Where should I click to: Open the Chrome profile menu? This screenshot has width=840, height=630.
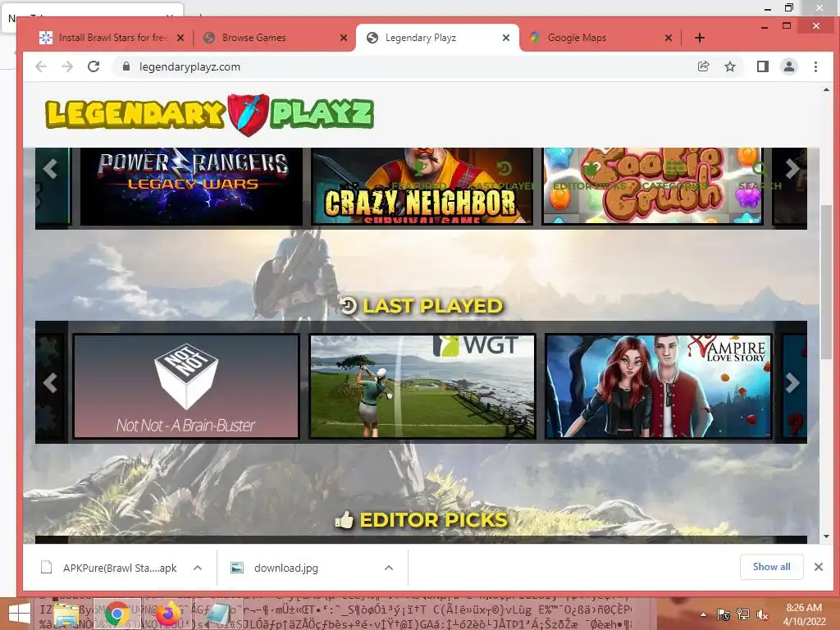[x=789, y=66]
